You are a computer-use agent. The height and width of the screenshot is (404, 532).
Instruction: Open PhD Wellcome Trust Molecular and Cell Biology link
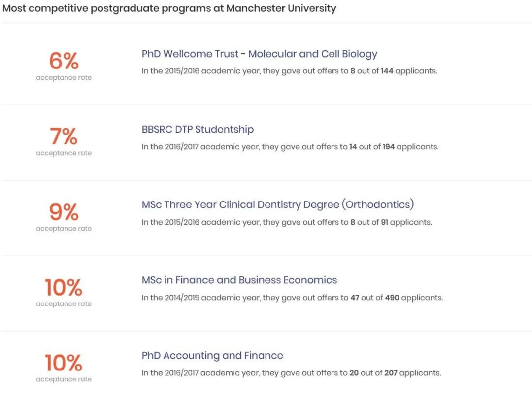[x=259, y=54]
